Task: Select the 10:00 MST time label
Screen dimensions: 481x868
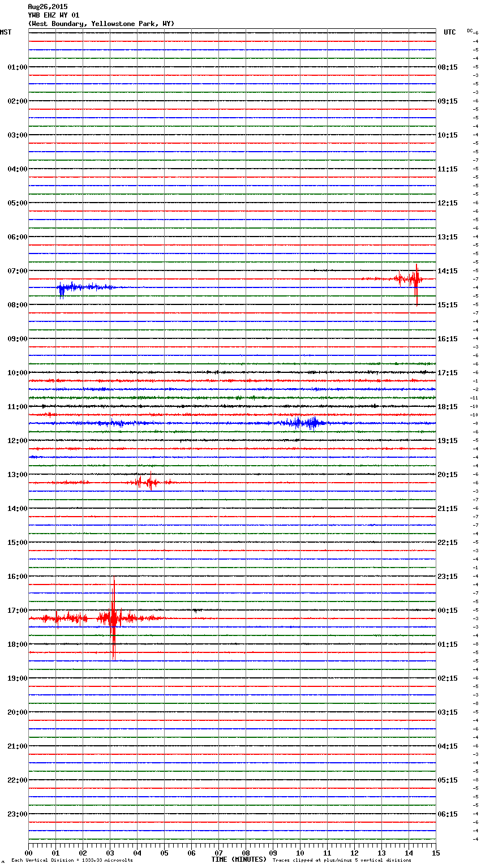Action: click(x=17, y=373)
